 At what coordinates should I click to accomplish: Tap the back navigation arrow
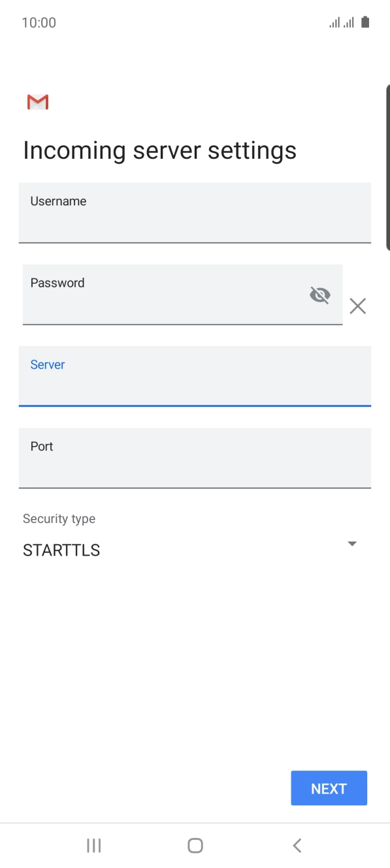coord(296,844)
